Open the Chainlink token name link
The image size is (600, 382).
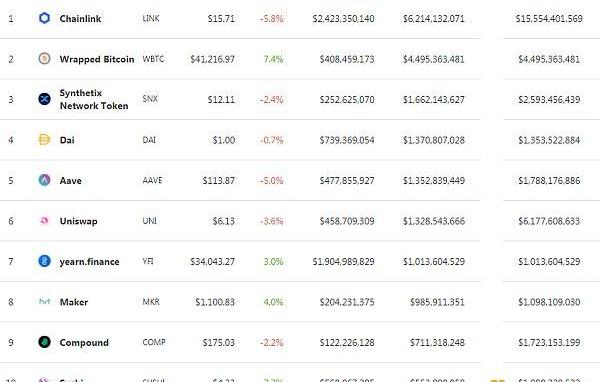(x=80, y=18)
